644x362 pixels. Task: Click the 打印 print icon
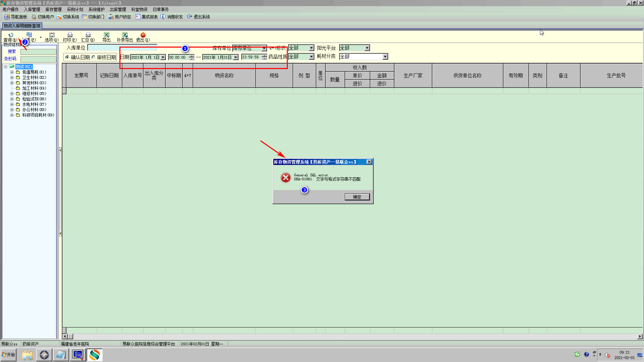[x=70, y=35]
